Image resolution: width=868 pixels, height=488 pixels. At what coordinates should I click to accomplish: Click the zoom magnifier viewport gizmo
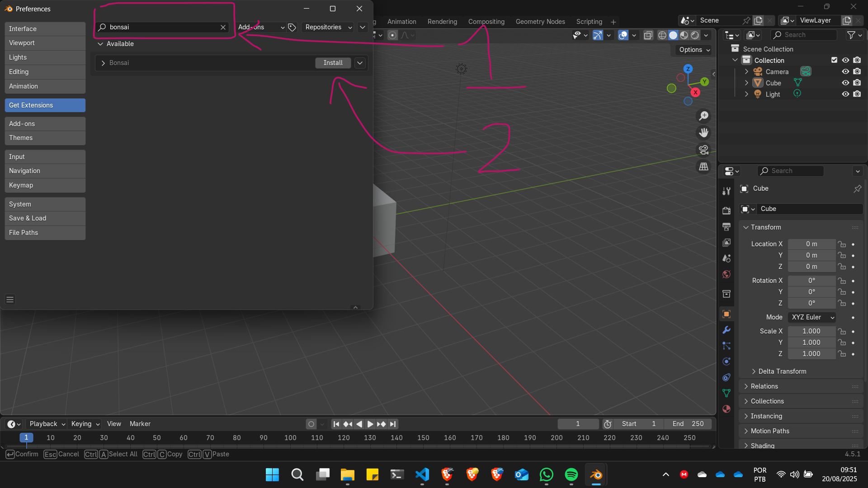[704, 116]
